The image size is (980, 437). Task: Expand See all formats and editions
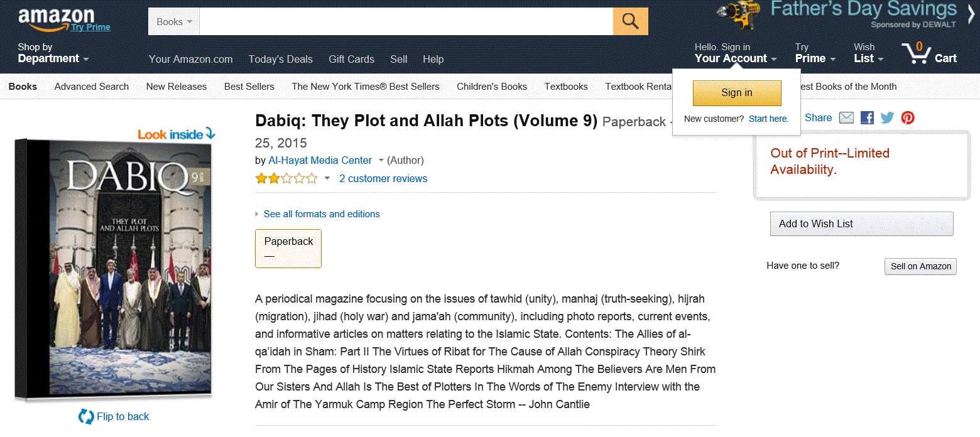[321, 214]
